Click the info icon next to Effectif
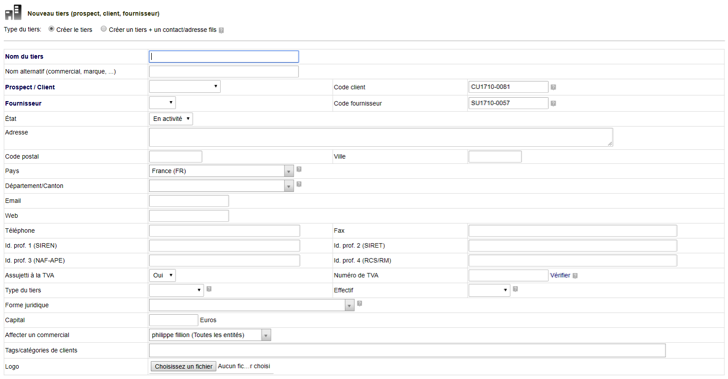The width and height of the screenshot is (728, 379). tap(515, 289)
